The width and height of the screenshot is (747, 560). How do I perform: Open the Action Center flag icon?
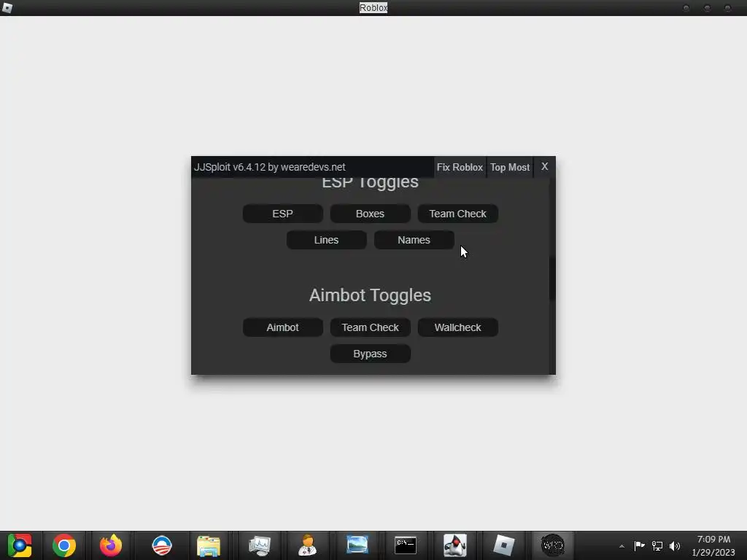pos(639,545)
